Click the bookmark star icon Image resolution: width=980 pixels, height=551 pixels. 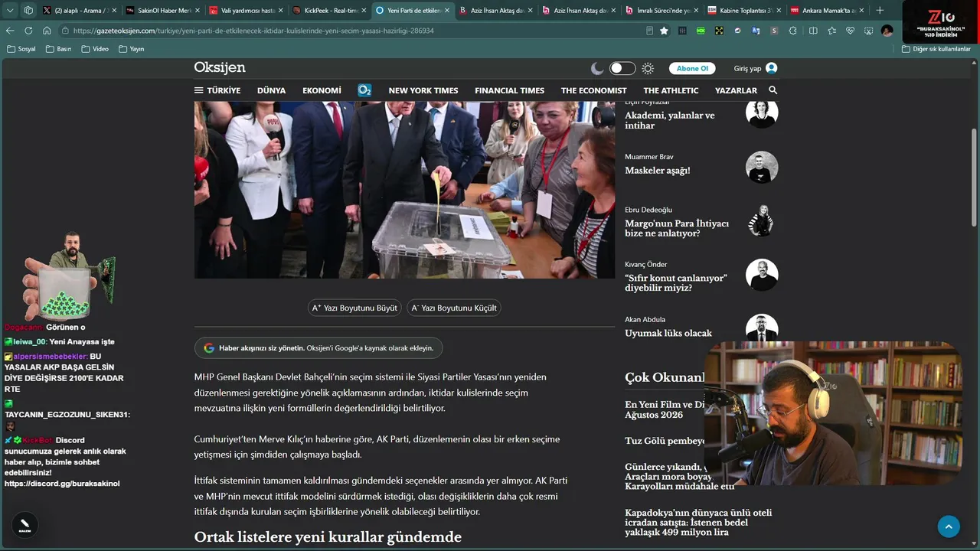(664, 31)
